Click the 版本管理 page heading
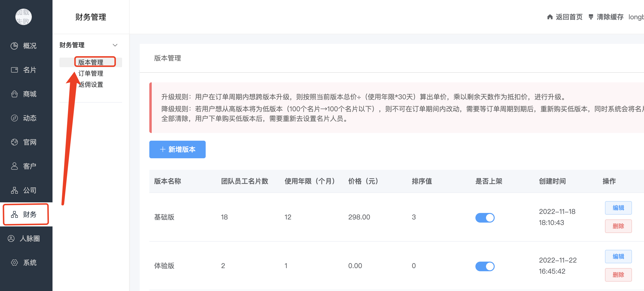The image size is (644, 291). [x=167, y=58]
